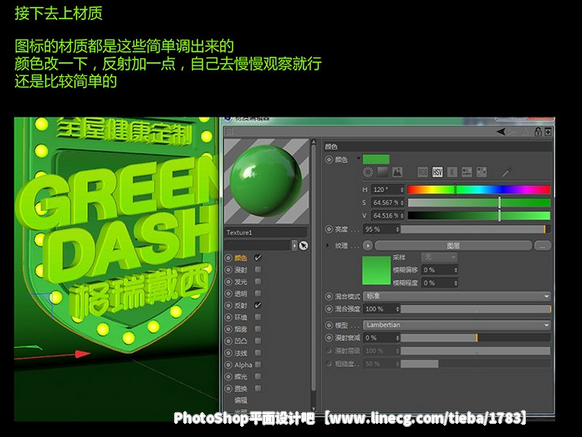Open new panel with the plus window icon
The image size is (582, 437).
coord(548,132)
